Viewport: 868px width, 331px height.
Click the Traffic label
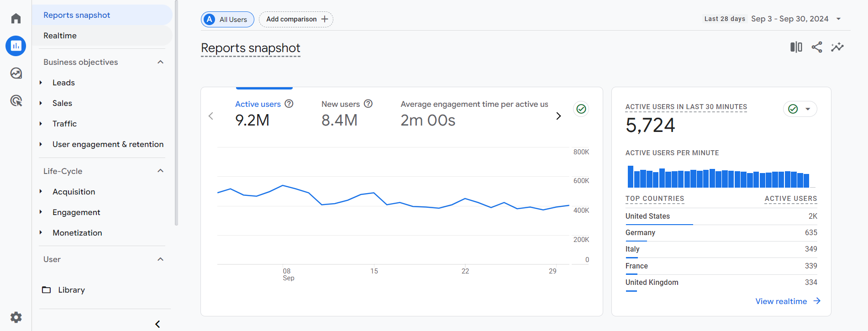[x=64, y=124]
